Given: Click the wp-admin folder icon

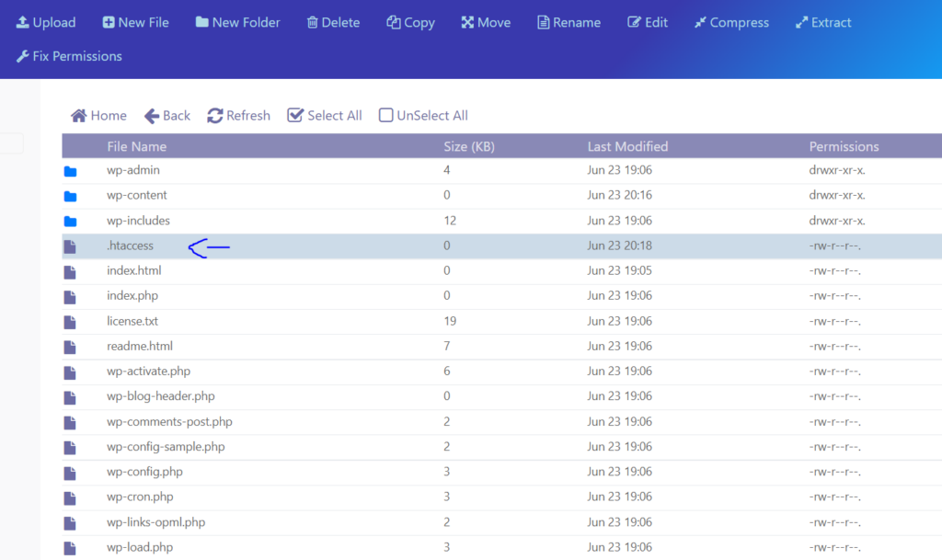Looking at the screenshot, I should click(x=70, y=171).
